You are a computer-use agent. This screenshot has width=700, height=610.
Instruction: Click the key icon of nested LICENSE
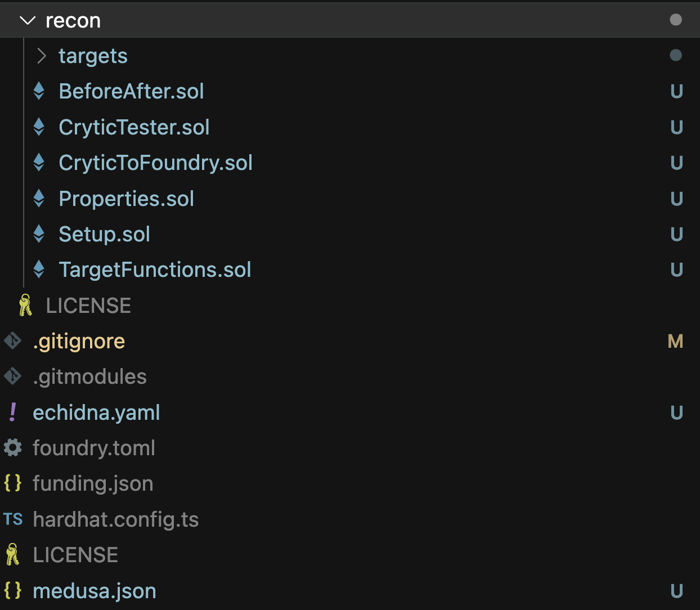point(25,305)
